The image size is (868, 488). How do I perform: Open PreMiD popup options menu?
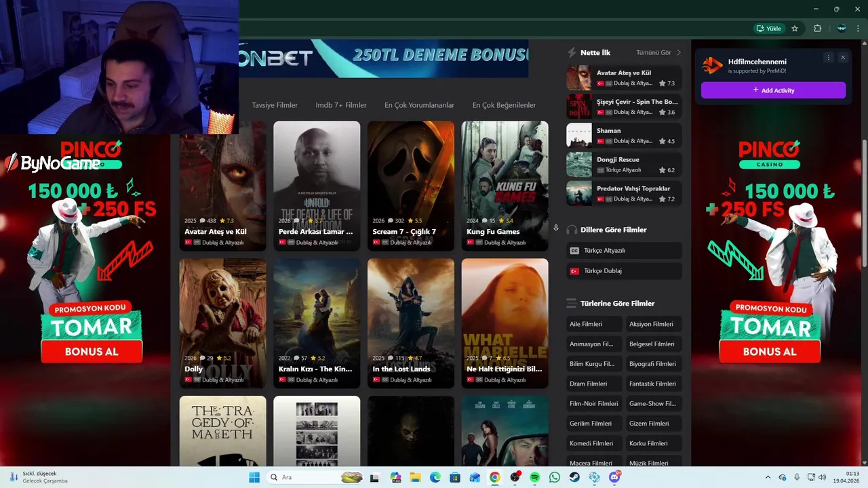(x=828, y=58)
